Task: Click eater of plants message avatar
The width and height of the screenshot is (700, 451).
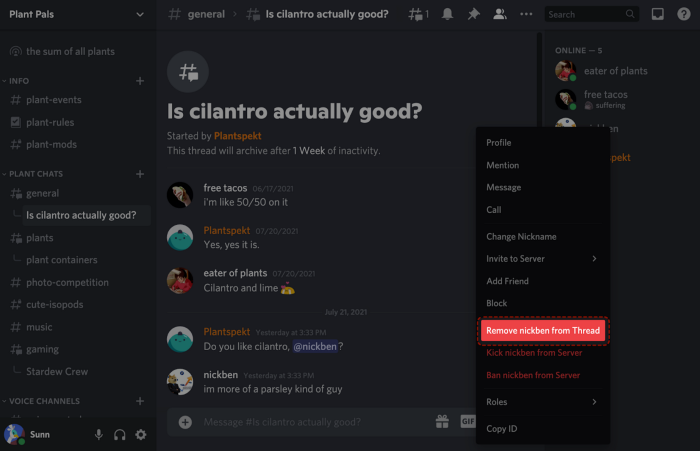Action: coord(180,280)
